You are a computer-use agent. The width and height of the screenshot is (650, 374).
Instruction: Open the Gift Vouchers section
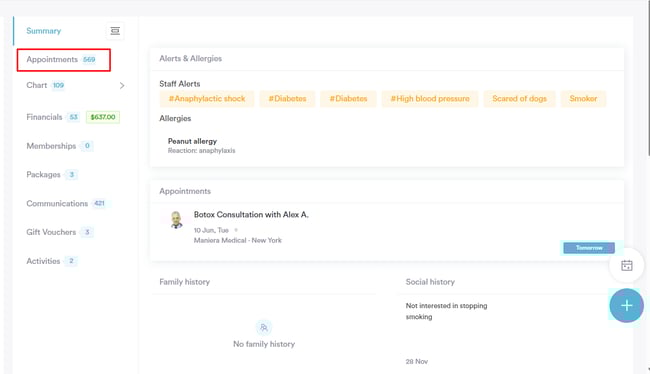tap(51, 232)
